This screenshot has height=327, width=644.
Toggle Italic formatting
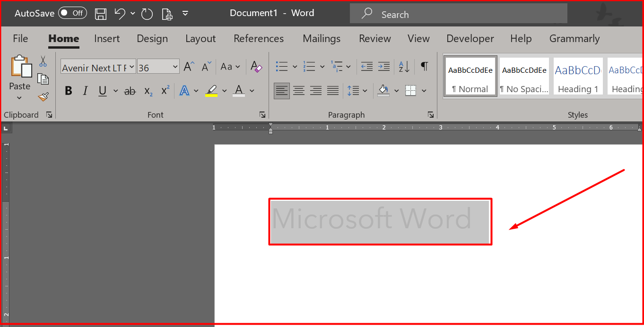click(x=86, y=91)
